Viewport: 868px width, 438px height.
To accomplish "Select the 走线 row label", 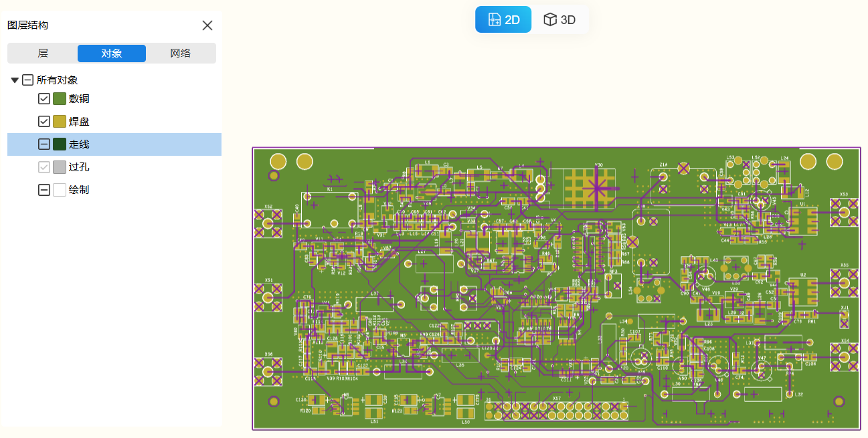I will [79, 144].
